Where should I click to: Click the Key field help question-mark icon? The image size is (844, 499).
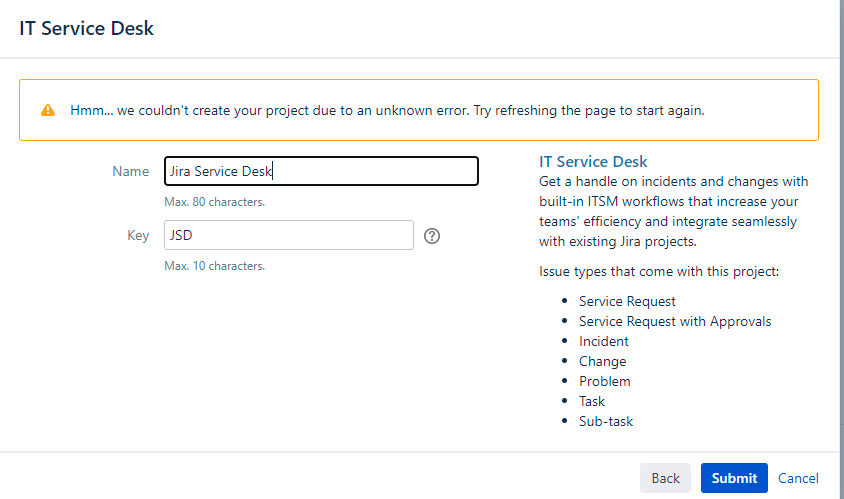(432, 236)
